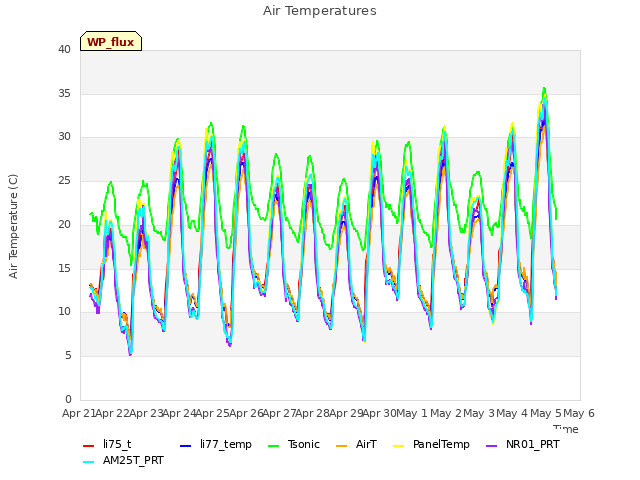
Task: Click the May 3 x-axis date label
Action: pos(479,413)
